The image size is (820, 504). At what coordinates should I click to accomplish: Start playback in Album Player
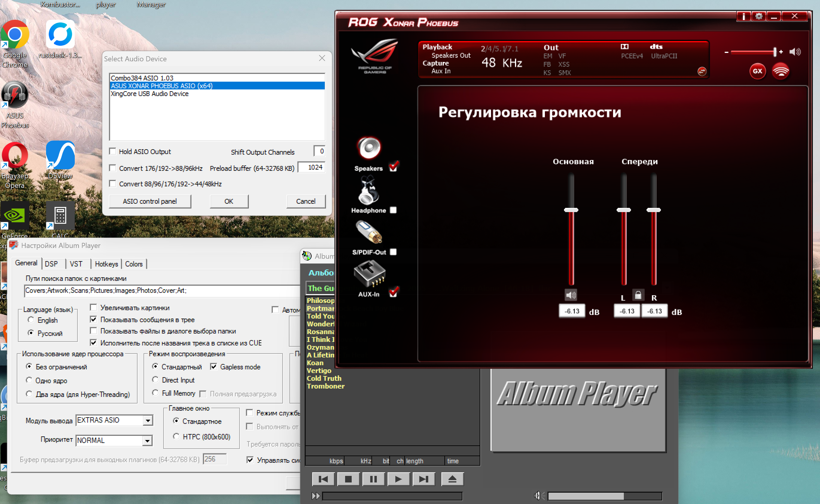(x=398, y=479)
